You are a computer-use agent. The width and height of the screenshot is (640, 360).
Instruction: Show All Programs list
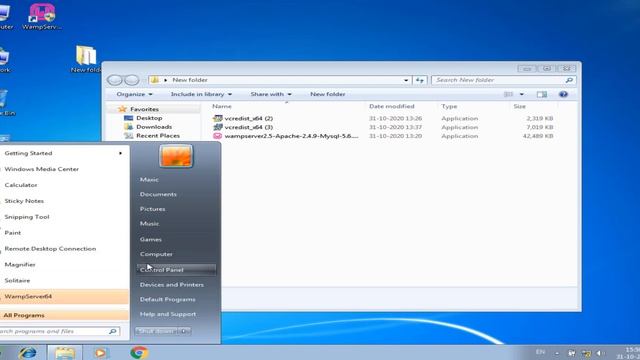(x=64, y=315)
